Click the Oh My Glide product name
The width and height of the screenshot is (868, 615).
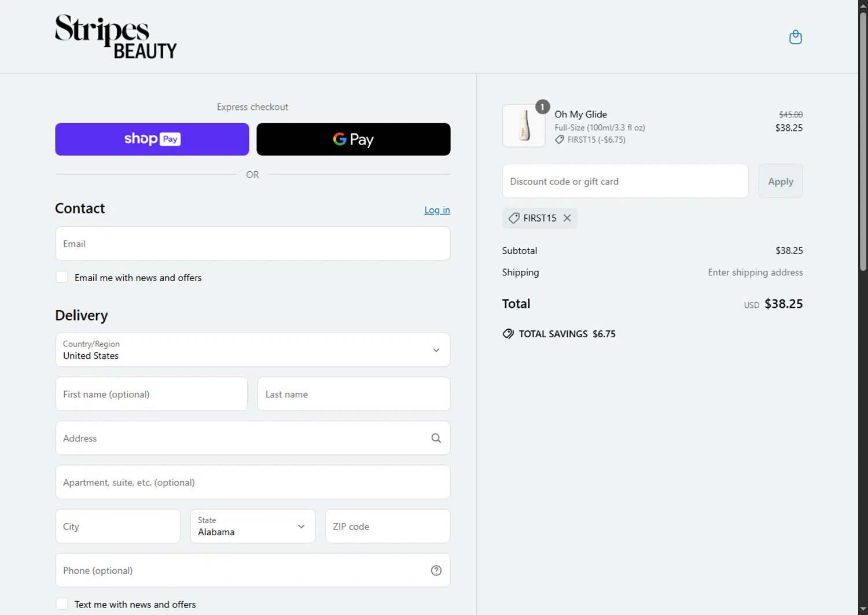[x=580, y=115]
